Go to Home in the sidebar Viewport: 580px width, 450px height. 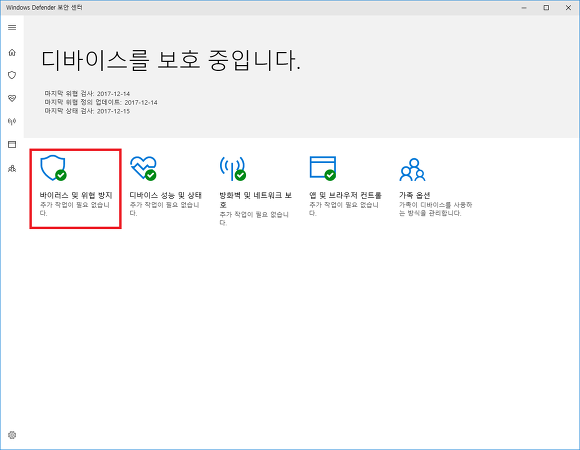(12, 53)
